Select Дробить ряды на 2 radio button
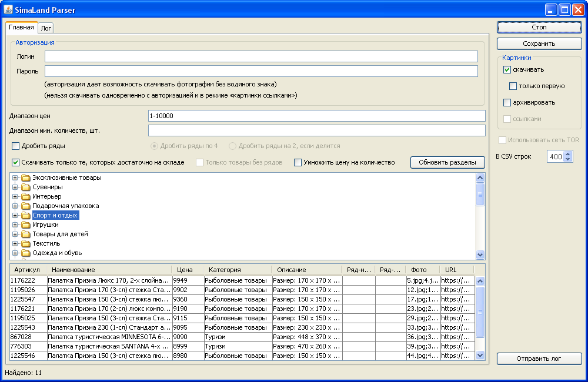 (232, 146)
